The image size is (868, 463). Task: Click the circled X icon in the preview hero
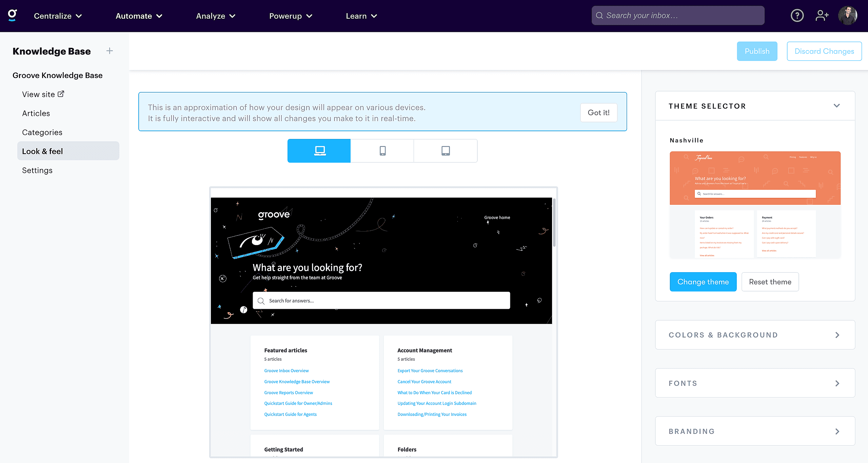click(223, 278)
